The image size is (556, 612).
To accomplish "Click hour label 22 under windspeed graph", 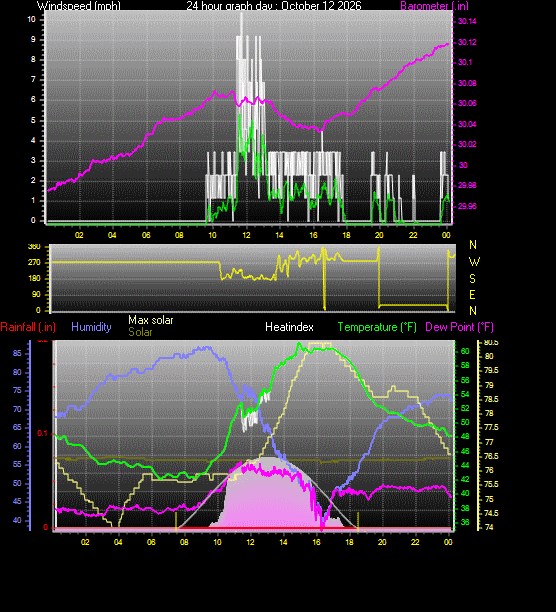I will coord(413,235).
